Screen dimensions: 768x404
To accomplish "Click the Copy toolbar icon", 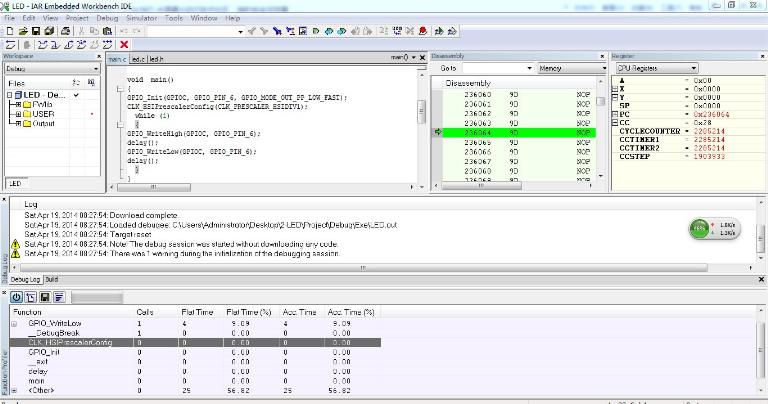I will tap(94, 31).
